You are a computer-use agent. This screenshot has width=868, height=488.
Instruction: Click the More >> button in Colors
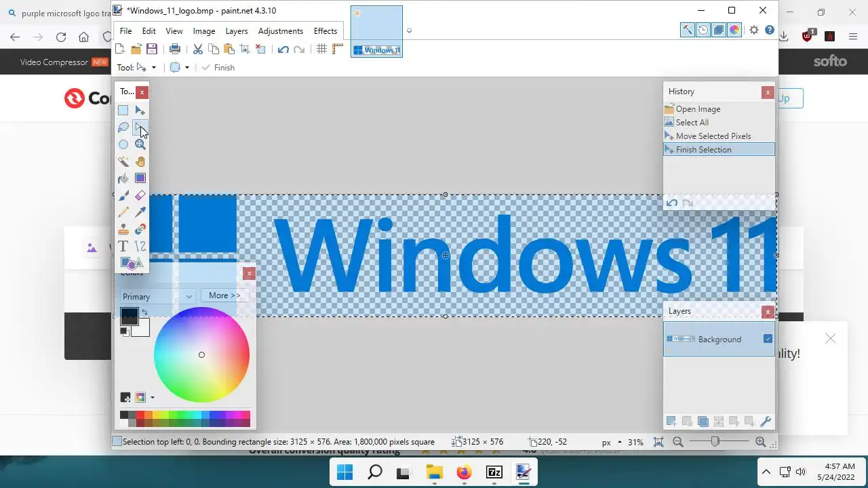coord(224,296)
